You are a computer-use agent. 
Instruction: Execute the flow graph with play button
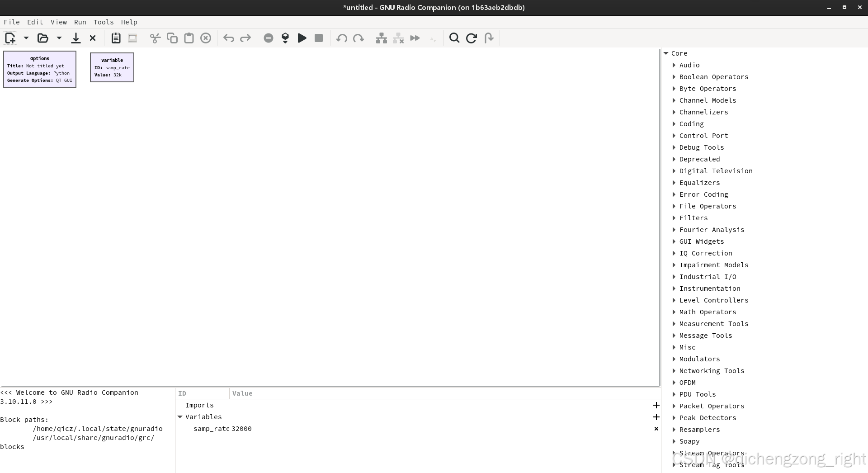[x=302, y=38]
